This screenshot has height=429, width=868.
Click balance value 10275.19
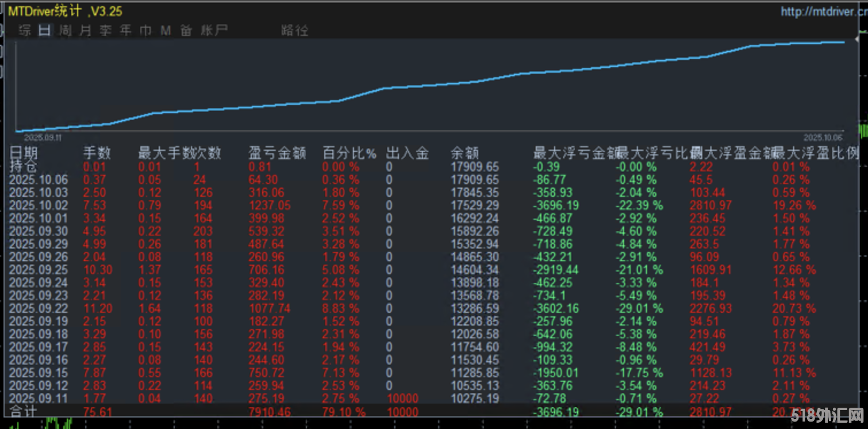[475, 399]
